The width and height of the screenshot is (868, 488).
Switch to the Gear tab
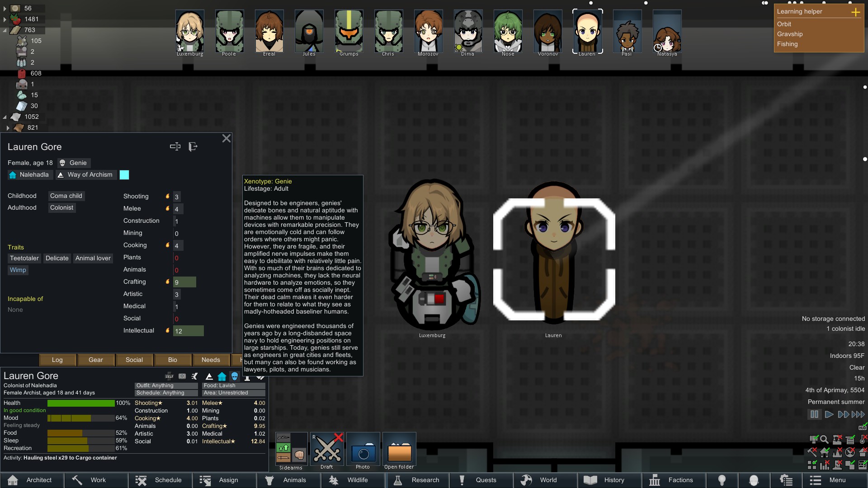[96, 360]
